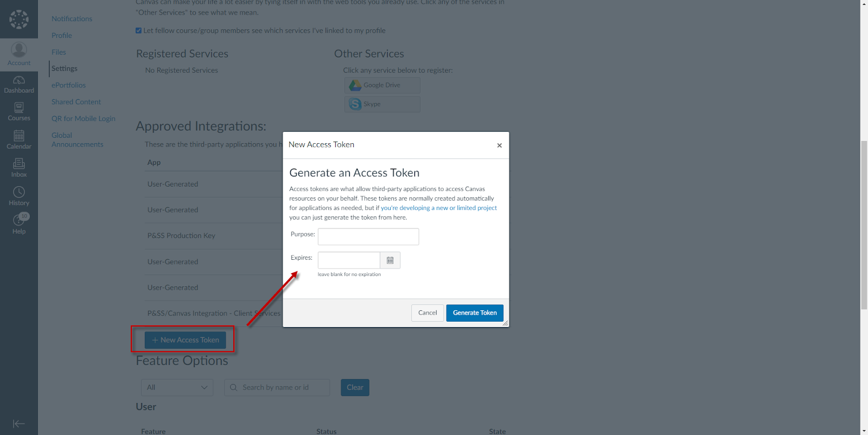Click the New Access Token button
Viewport: 868px width, 435px height.
(x=185, y=340)
